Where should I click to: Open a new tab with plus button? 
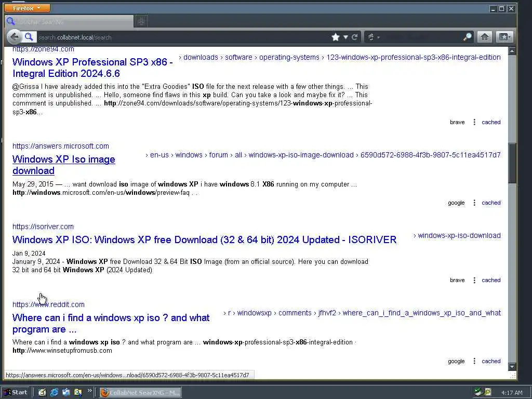(141, 22)
